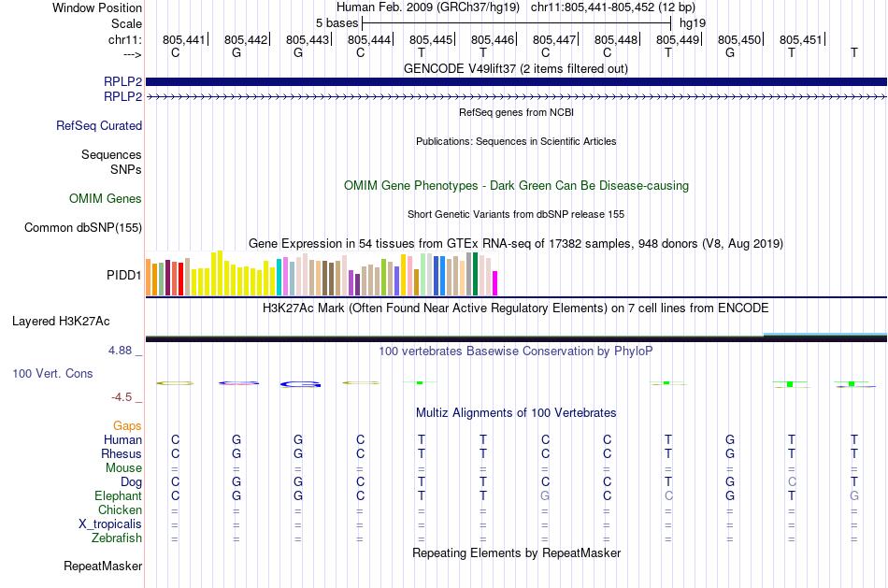Screen dimensions: 888x588
Task: Click the -4.5 conservation axis value
Action: 122,397
